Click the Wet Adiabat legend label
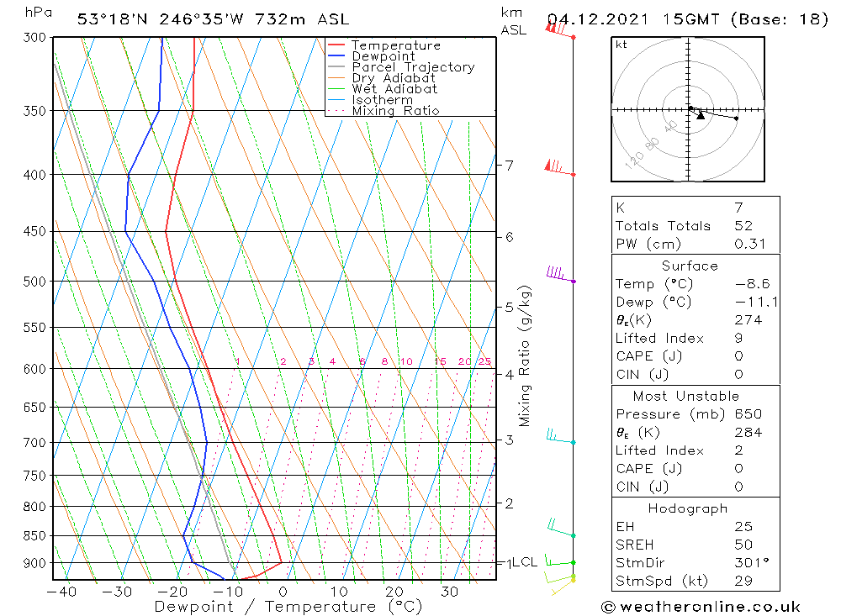 (x=394, y=89)
